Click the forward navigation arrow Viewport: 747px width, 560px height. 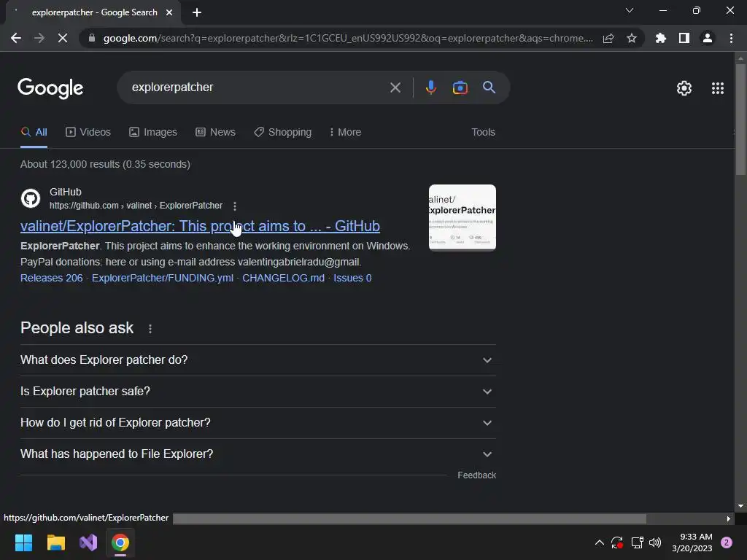pos(39,38)
